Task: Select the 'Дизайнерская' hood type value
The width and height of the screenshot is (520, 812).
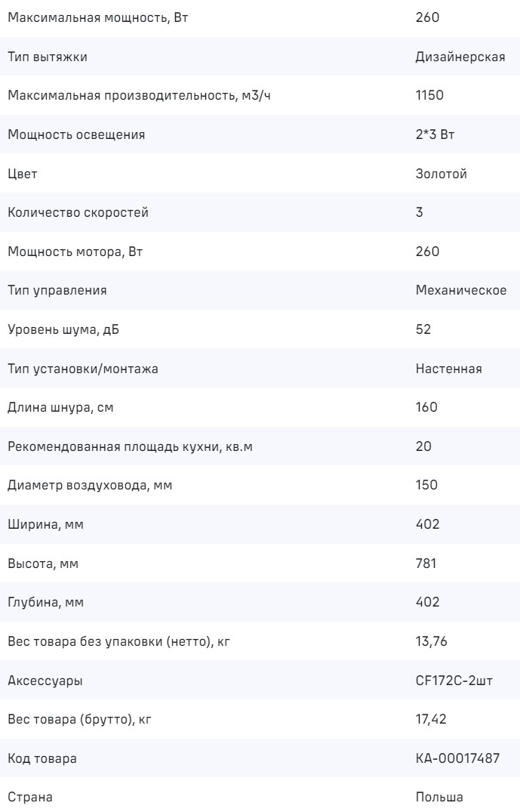Action: tap(460, 57)
